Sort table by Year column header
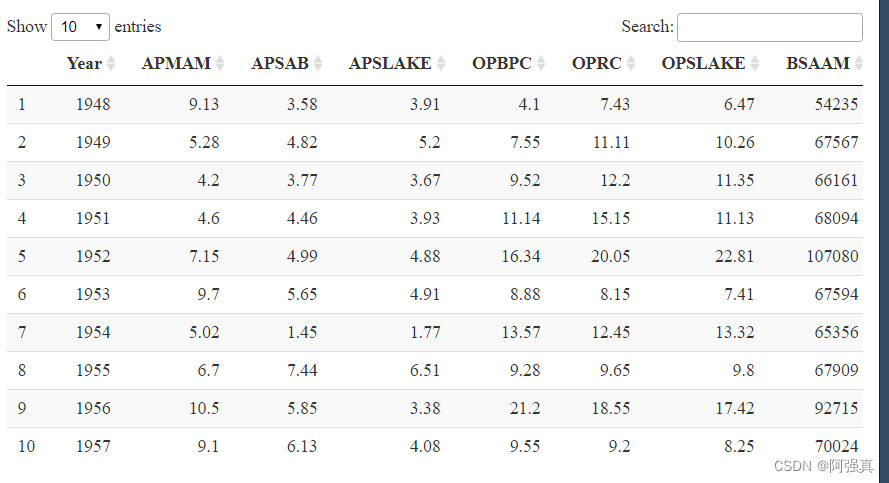This screenshot has height=483, width=889. (84, 64)
